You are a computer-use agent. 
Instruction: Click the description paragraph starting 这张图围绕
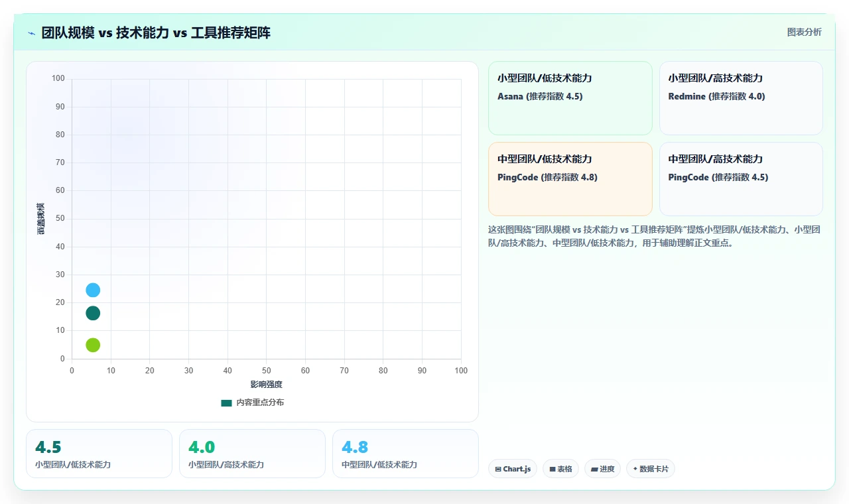[655, 236]
